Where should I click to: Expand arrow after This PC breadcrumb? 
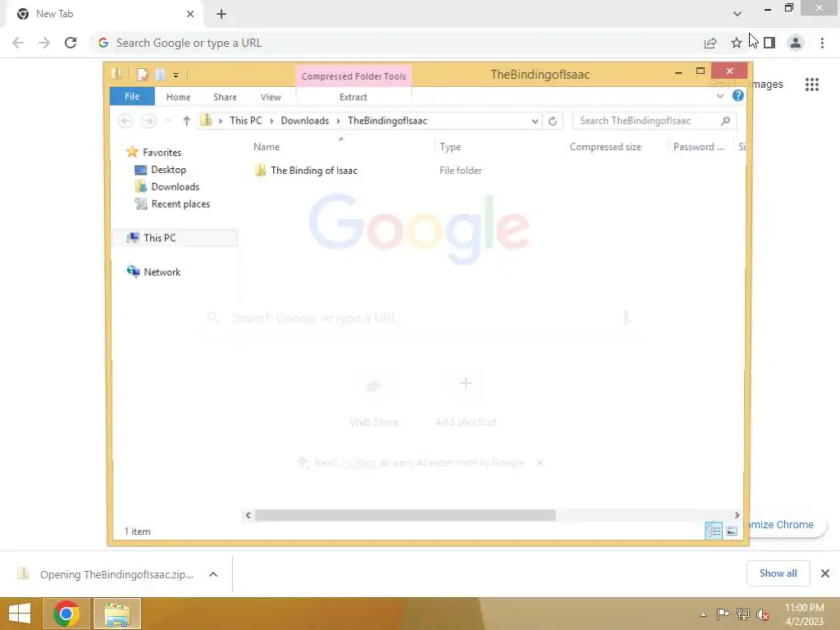click(x=272, y=121)
